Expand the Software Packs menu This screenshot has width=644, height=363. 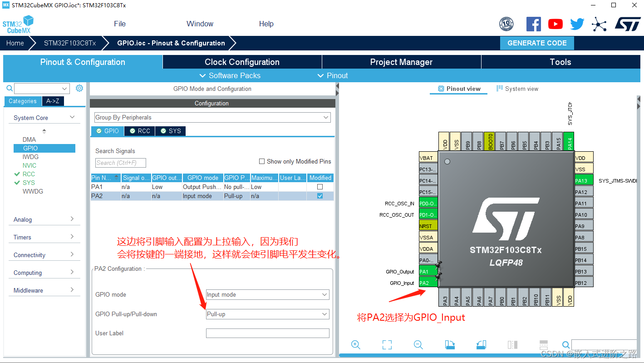pyautogui.click(x=230, y=75)
